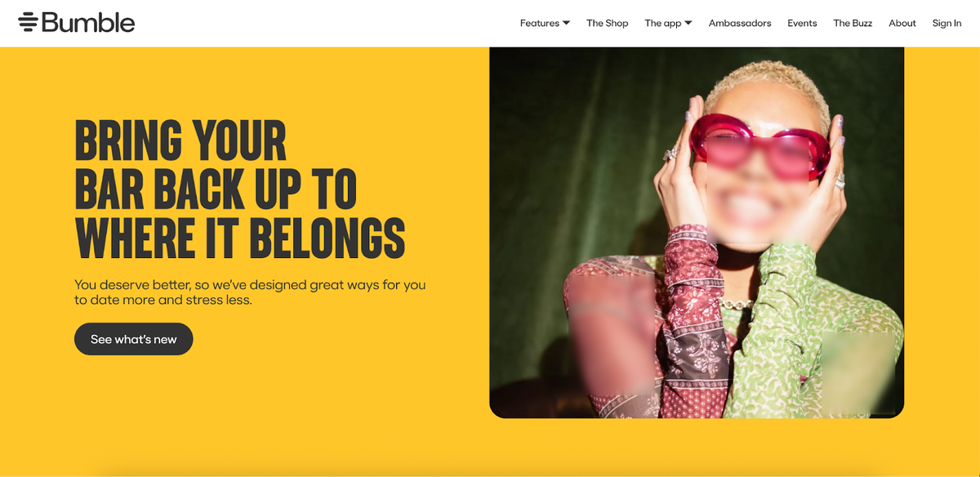Viewport: 980px width, 477px height.
Task: Visit the Ambassadors page
Action: (x=740, y=23)
